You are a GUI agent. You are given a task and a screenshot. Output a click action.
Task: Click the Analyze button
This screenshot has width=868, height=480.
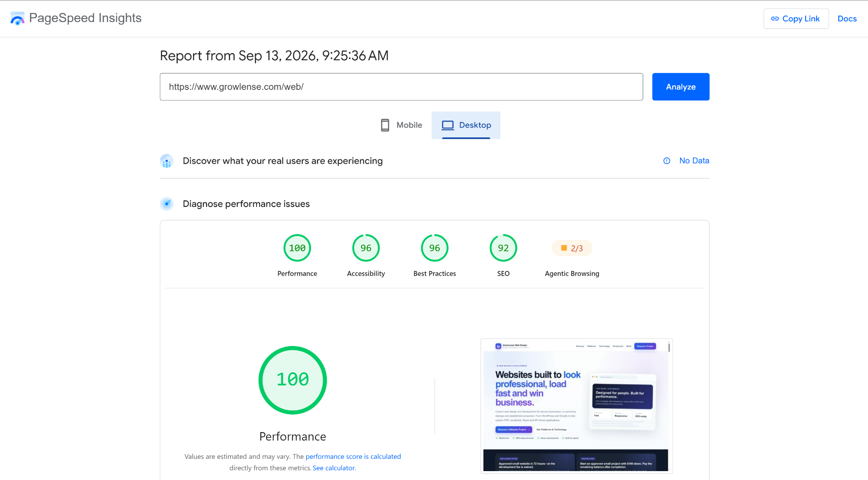point(681,87)
